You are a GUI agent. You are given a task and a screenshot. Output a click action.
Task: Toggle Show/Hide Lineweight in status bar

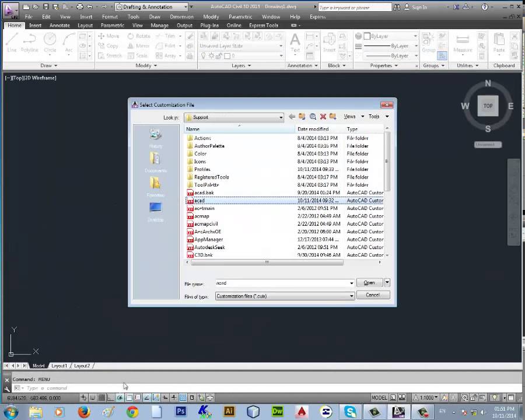click(x=174, y=398)
